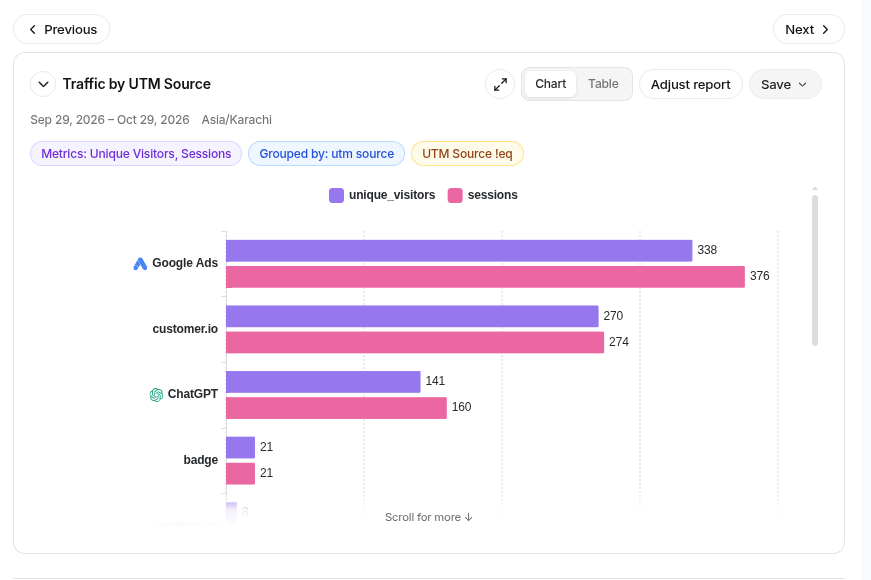Go to the Previous report
Image resolution: width=871 pixels, height=580 pixels.
point(62,29)
